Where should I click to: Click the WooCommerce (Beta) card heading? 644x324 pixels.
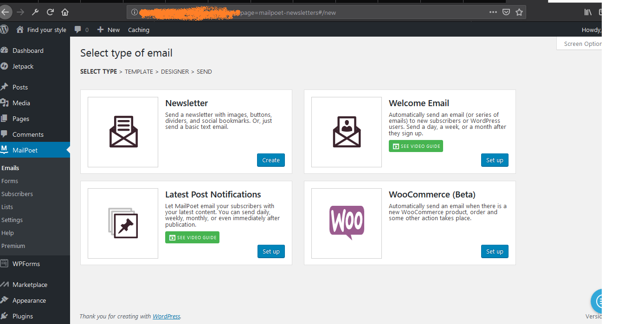coord(432,194)
